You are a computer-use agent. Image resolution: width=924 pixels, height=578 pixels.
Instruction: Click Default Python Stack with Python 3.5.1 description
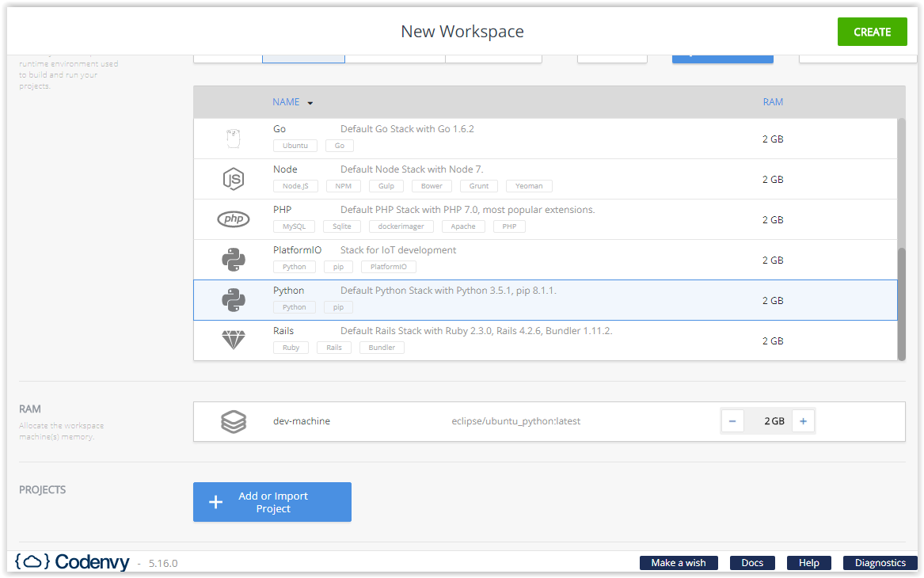click(448, 291)
